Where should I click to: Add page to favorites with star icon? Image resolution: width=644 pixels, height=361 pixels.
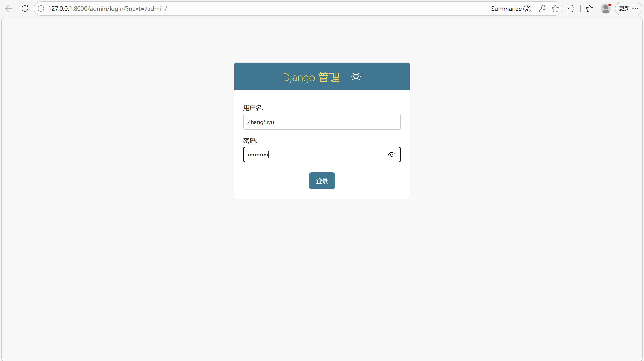click(555, 9)
